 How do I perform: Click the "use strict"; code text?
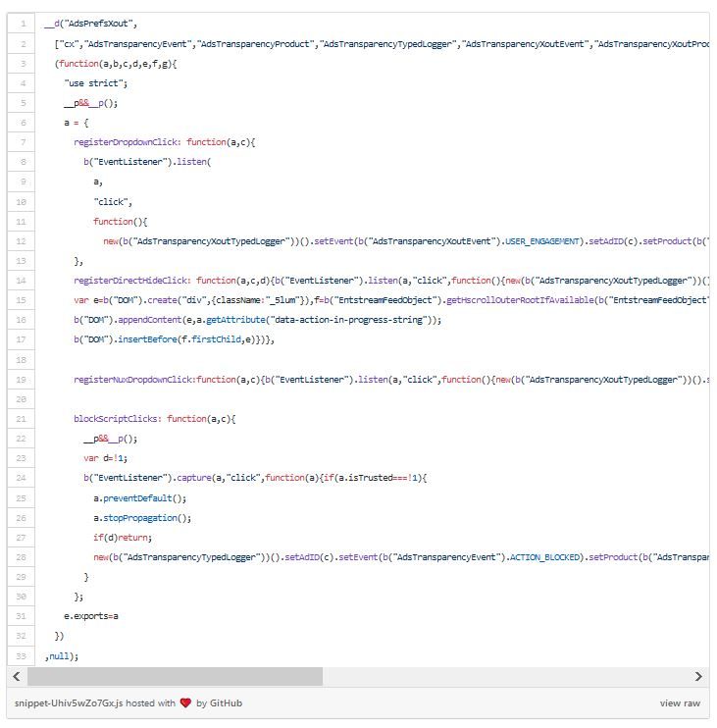(95, 83)
